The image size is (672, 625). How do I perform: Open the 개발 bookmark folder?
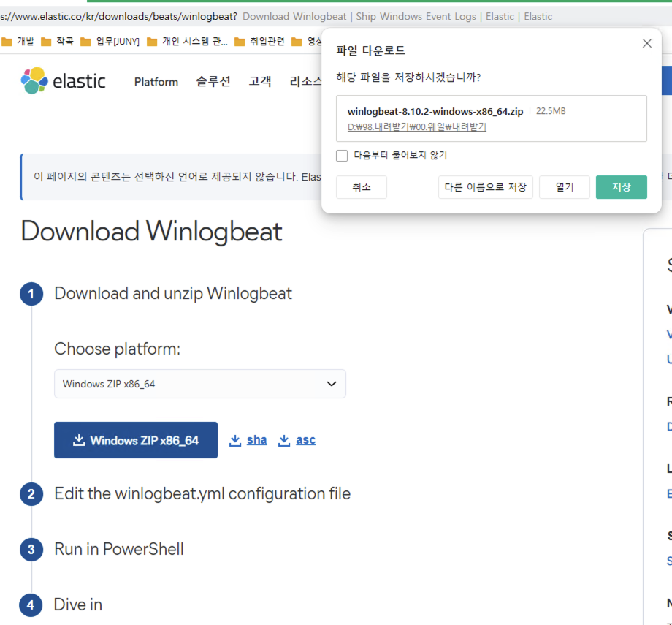[18, 41]
